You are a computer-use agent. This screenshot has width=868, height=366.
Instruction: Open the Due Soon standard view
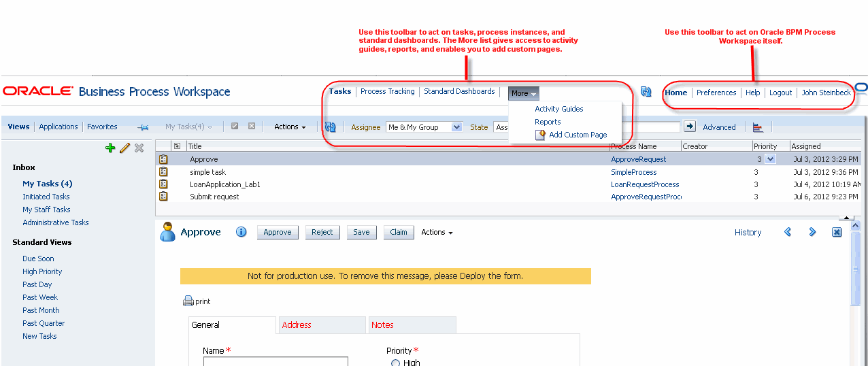38,259
